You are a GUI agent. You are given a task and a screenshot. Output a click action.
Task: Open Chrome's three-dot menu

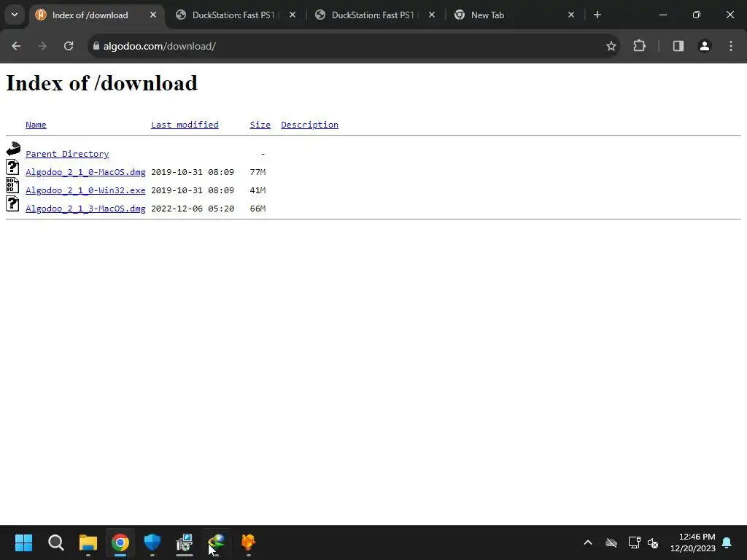click(x=731, y=46)
